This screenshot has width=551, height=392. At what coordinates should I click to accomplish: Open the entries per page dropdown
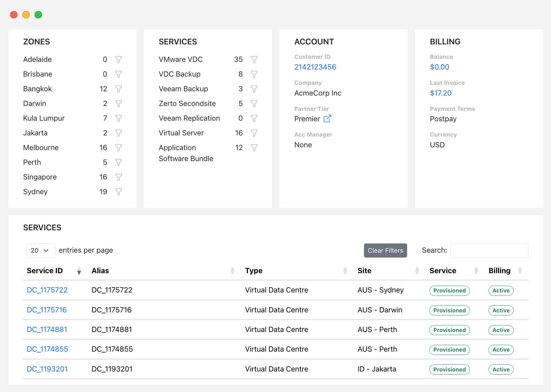[41, 251]
